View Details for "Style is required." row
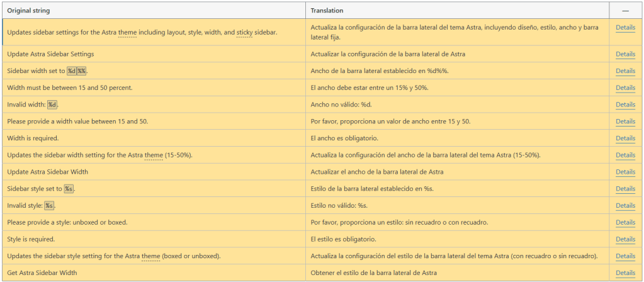 pyautogui.click(x=624, y=239)
